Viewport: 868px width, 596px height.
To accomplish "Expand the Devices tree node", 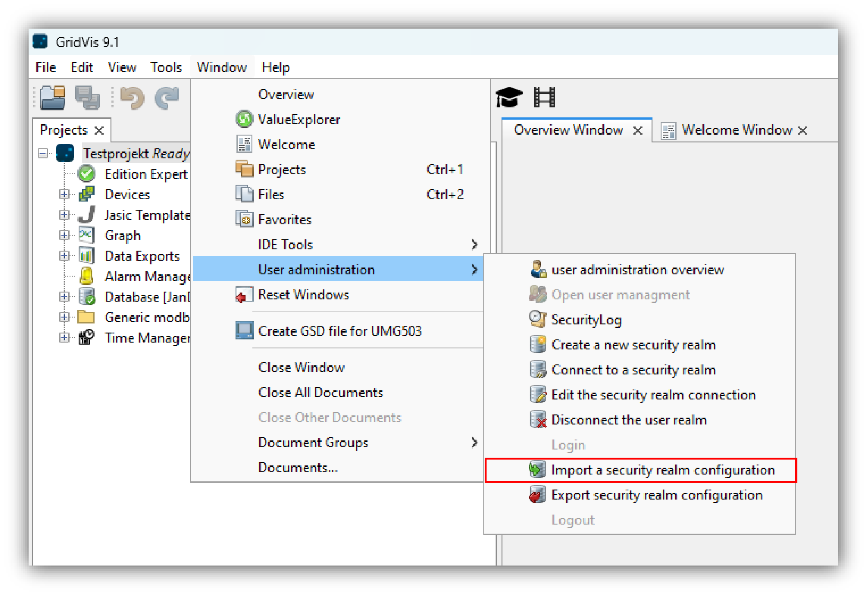I will coord(65,194).
